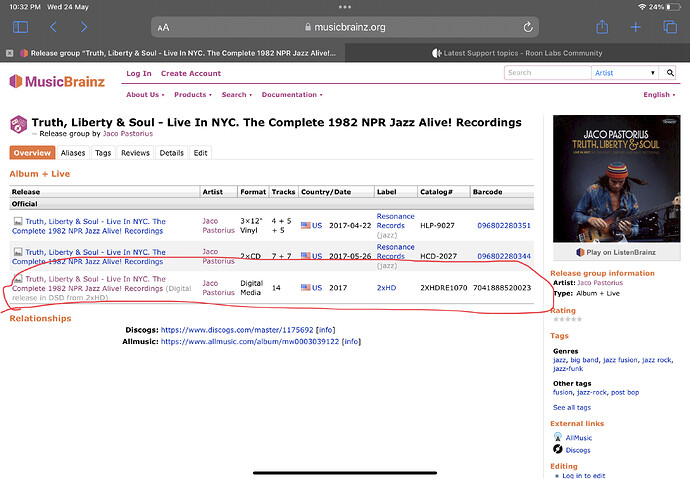The height and width of the screenshot is (479, 690).
Task: Click the big band genre tag
Action: click(x=584, y=360)
